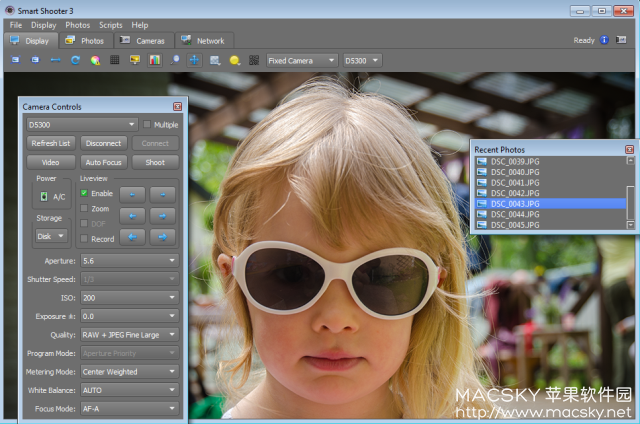The width and height of the screenshot is (640, 424).
Task: Click the actual-size view icon next to it
Action: (36, 60)
